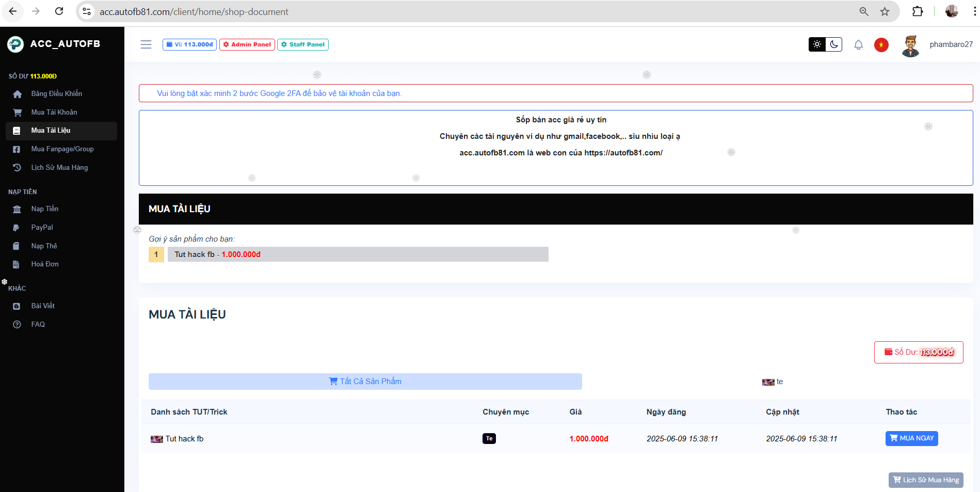Show Tất Cả Sản Phẩm tab
Screen dimensions: 980x492
coord(365,382)
